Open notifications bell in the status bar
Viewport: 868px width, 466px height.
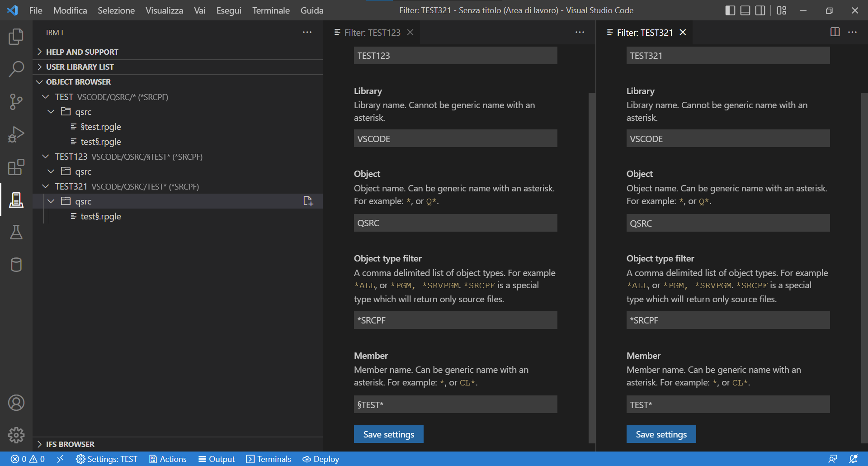[854, 459]
